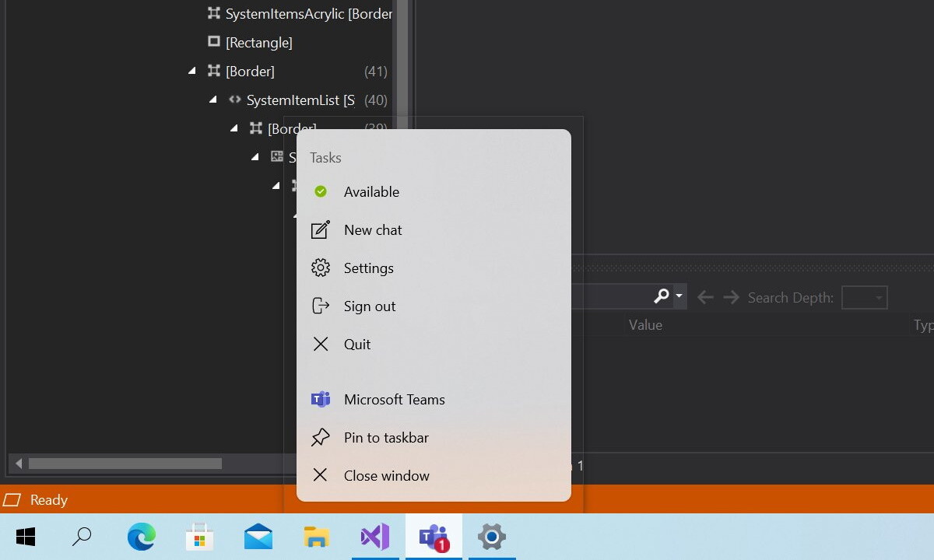Image resolution: width=934 pixels, height=560 pixels.
Task: Click the Border layout icon beside SystemItemsAcrylic
Action: click(212, 13)
